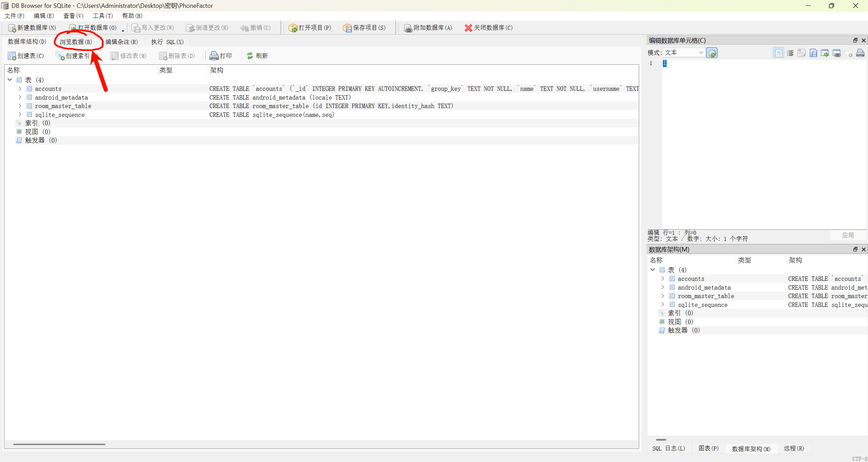
Task: Click the 附加数据库 attach database icon
Action: [408, 28]
